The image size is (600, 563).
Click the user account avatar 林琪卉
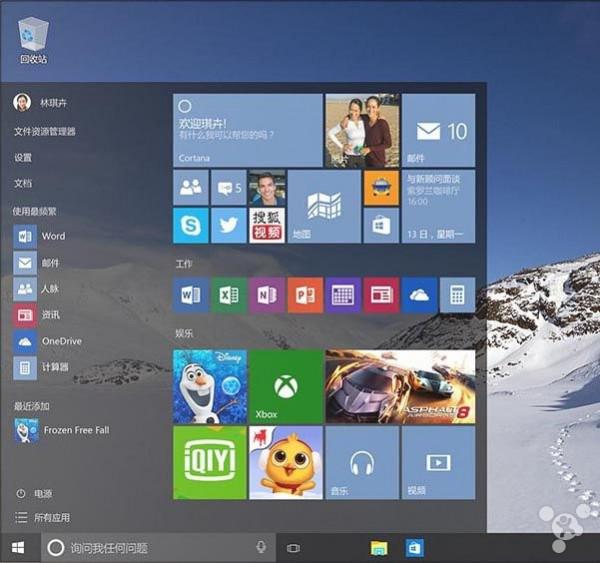tap(22, 102)
